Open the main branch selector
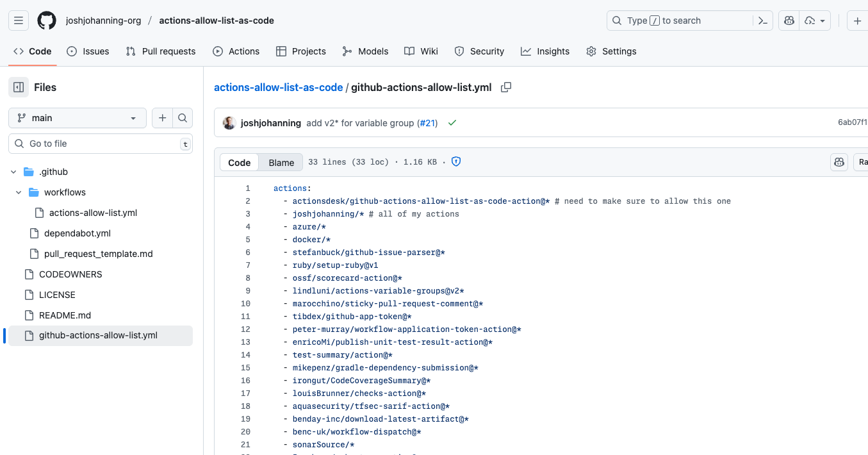Screen dimensions: 868x455 coord(77,118)
